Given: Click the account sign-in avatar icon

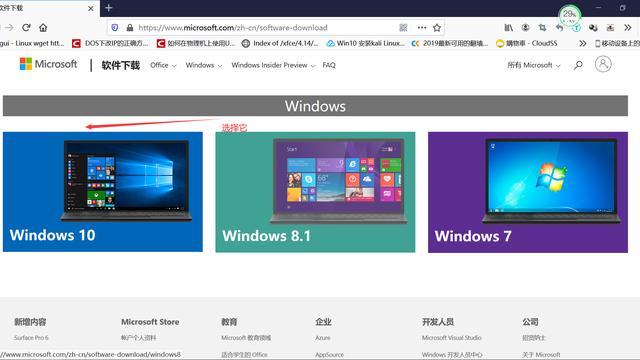Looking at the screenshot, I should (603, 64).
